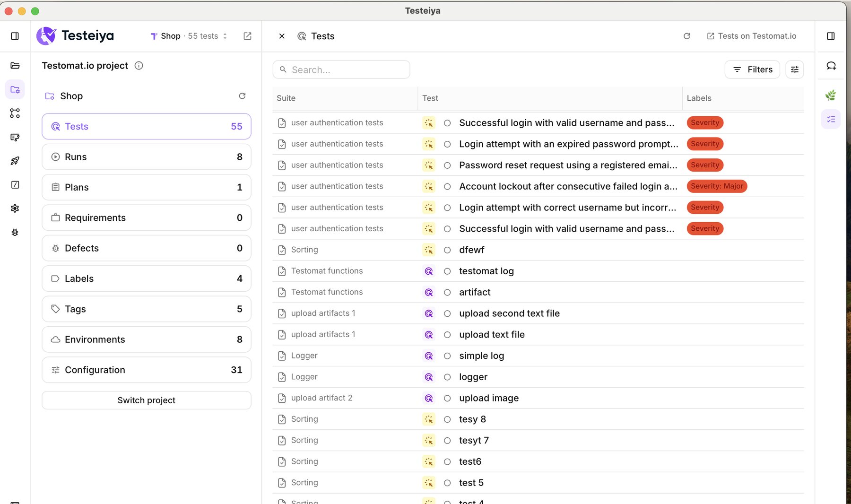The height and width of the screenshot is (504, 851).
Task: Open the chat bubble icon on the right rail
Action: [831, 66]
